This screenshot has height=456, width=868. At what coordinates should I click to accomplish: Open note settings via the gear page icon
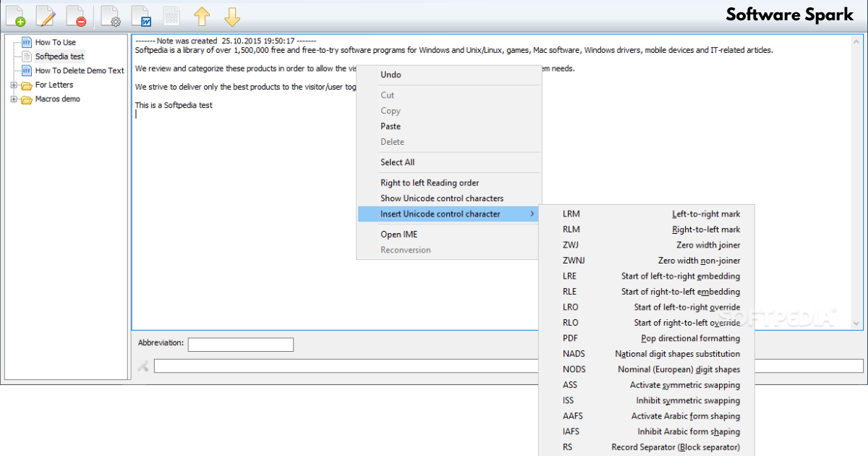(x=111, y=15)
